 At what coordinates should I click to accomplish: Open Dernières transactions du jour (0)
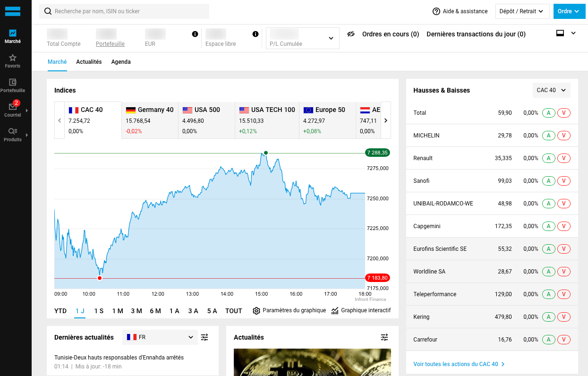476,34
